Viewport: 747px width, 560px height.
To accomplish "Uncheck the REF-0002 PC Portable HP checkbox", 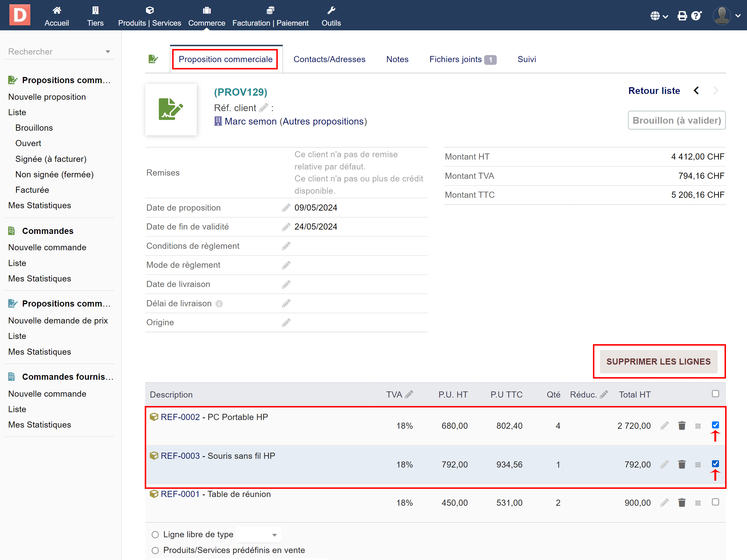I will (x=715, y=425).
